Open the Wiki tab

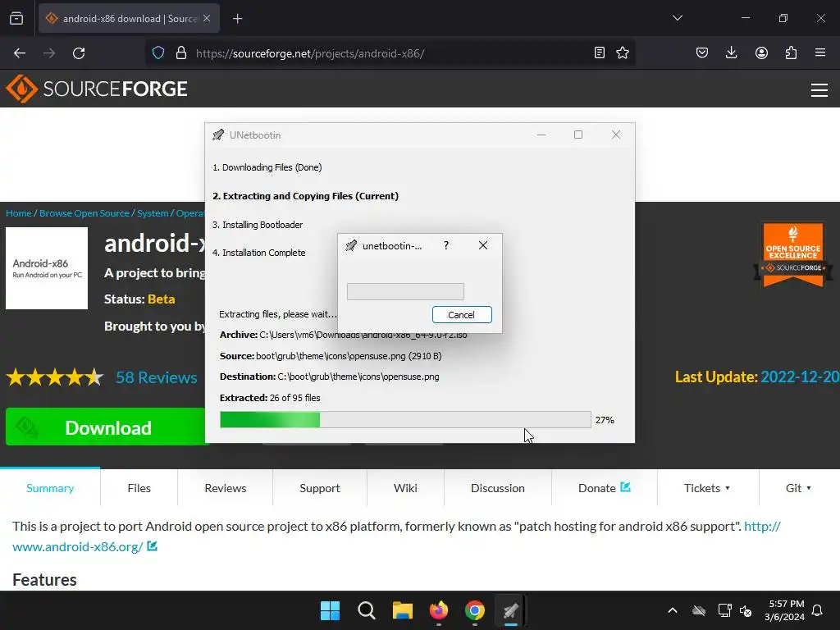(405, 488)
